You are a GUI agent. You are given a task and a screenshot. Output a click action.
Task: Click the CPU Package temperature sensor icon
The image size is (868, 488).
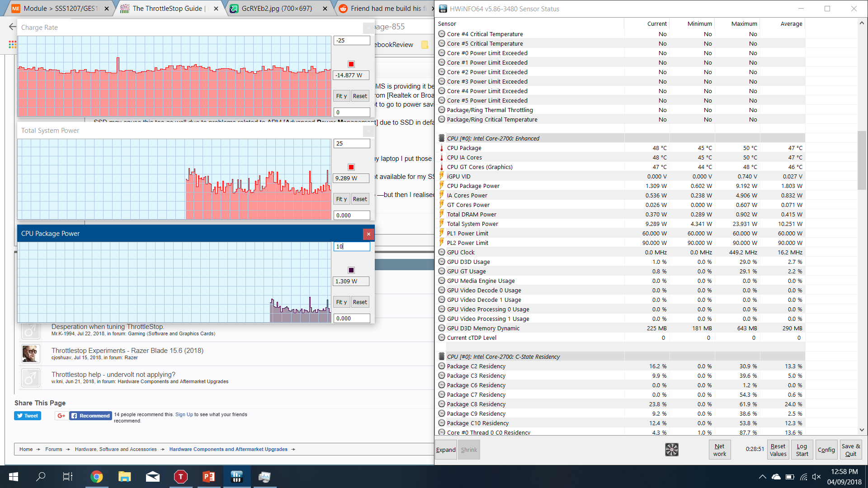tap(442, 148)
